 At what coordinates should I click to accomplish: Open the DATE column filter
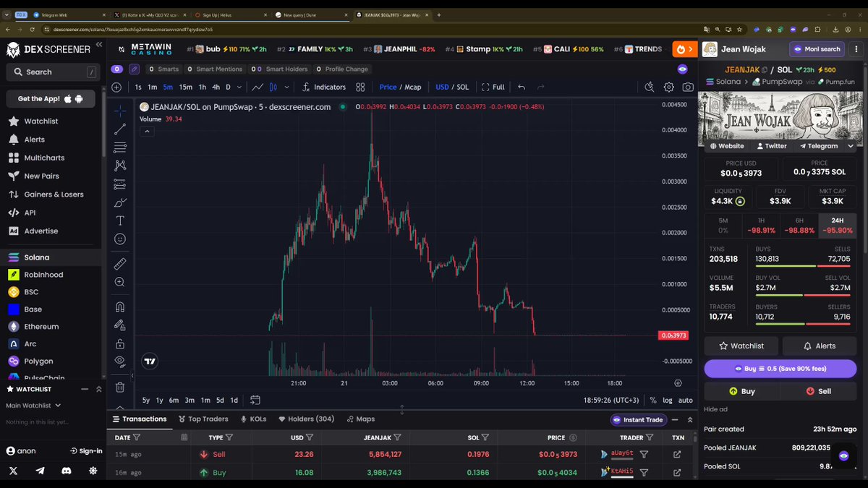tap(137, 437)
